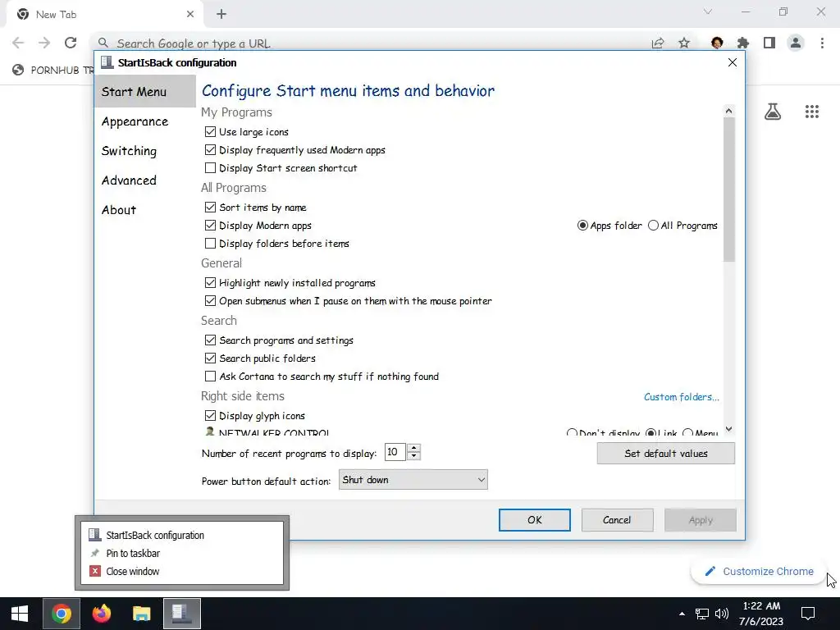This screenshot has width=840, height=630.
Task: Click scrollbar down arrow in settings list
Action: pyautogui.click(x=728, y=429)
